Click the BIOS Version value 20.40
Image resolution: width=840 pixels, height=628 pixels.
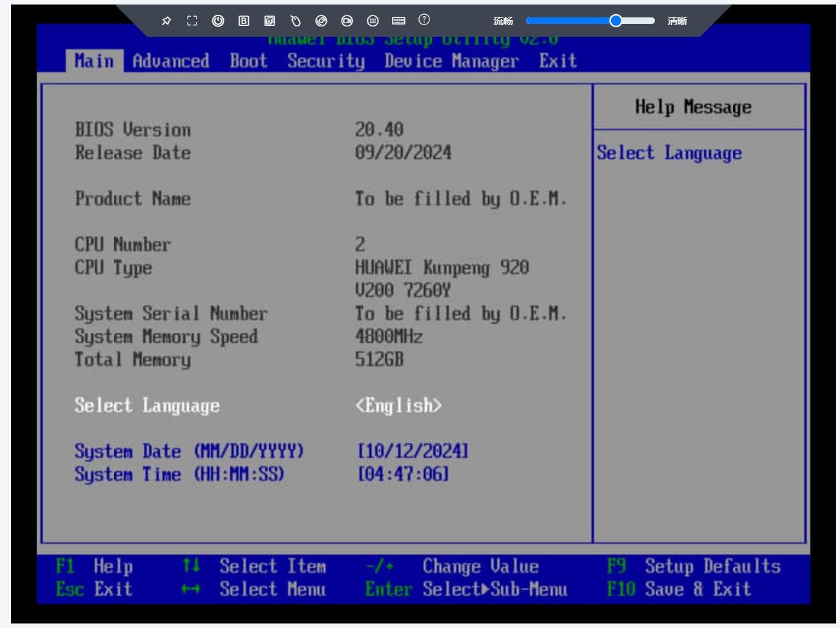pos(379,130)
